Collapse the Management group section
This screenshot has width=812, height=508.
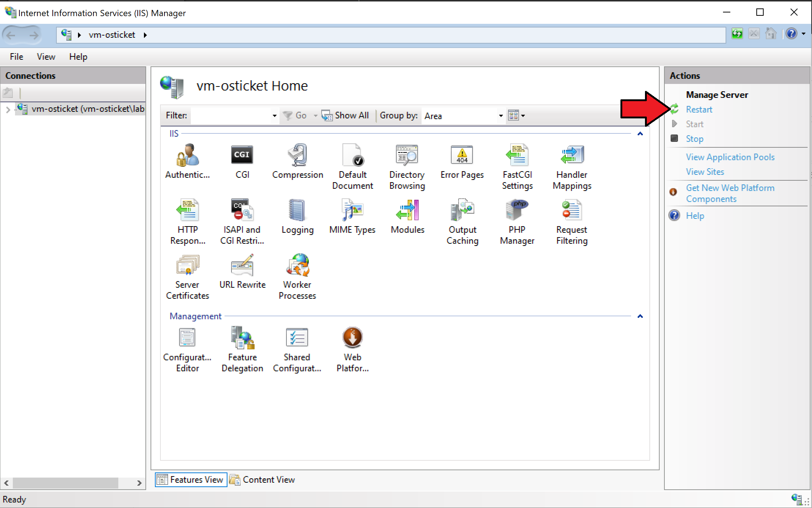pyautogui.click(x=640, y=316)
